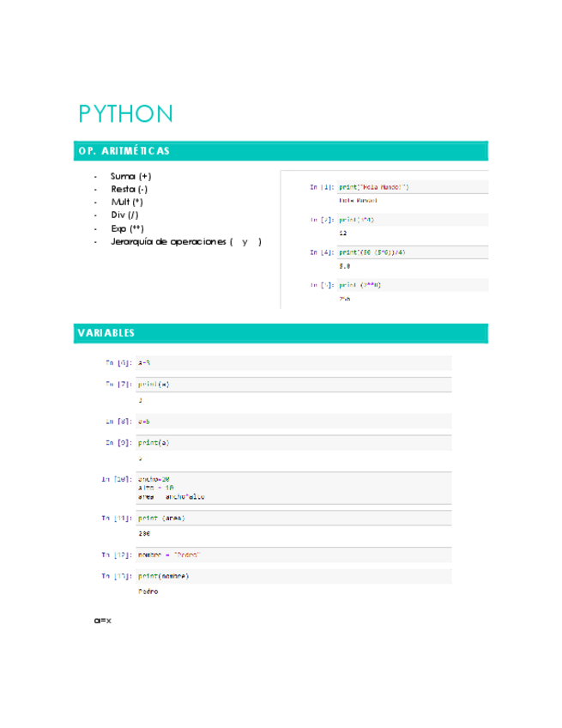Select the output value 5.0
562x728 pixels.
(344, 266)
